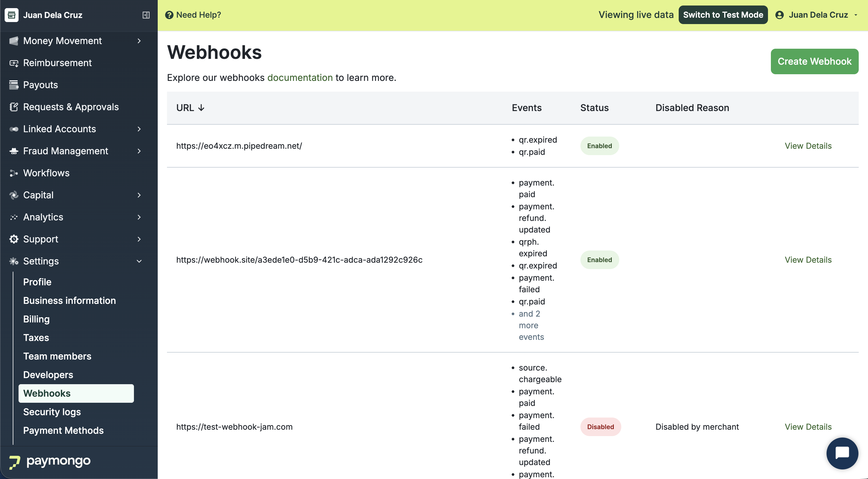
Task: Click the 'Disabled by merchant' reason text
Action: pos(697,427)
